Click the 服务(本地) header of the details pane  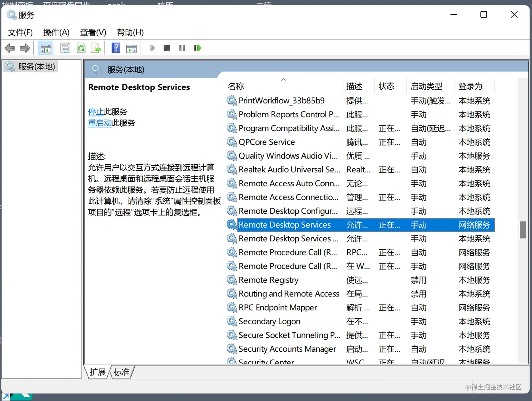[x=126, y=70]
